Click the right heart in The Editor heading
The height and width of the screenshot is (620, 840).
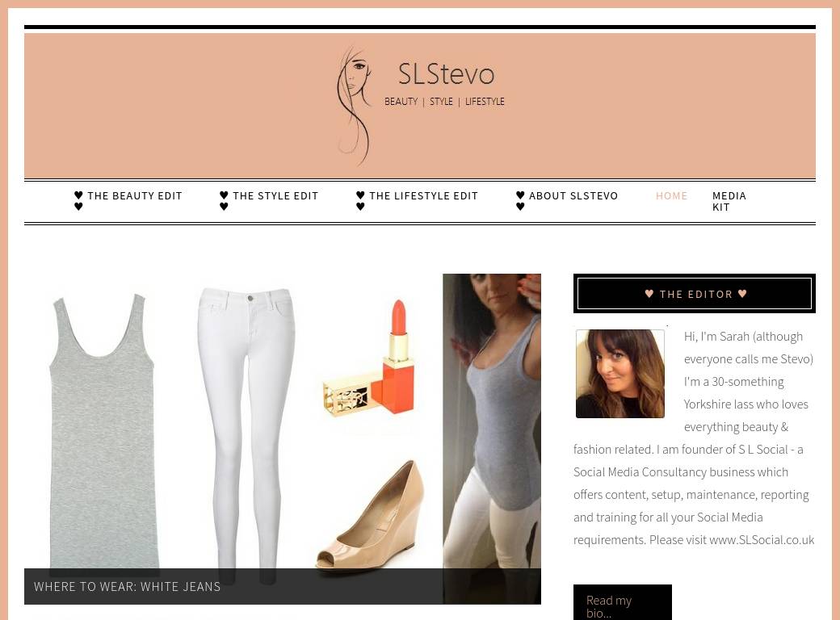point(742,293)
